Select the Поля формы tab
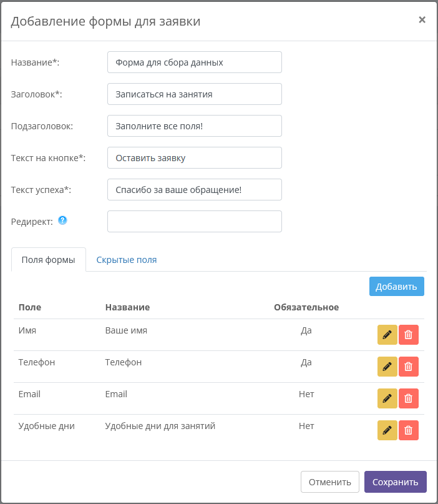Screen dimensions: 438x504 point(49,260)
